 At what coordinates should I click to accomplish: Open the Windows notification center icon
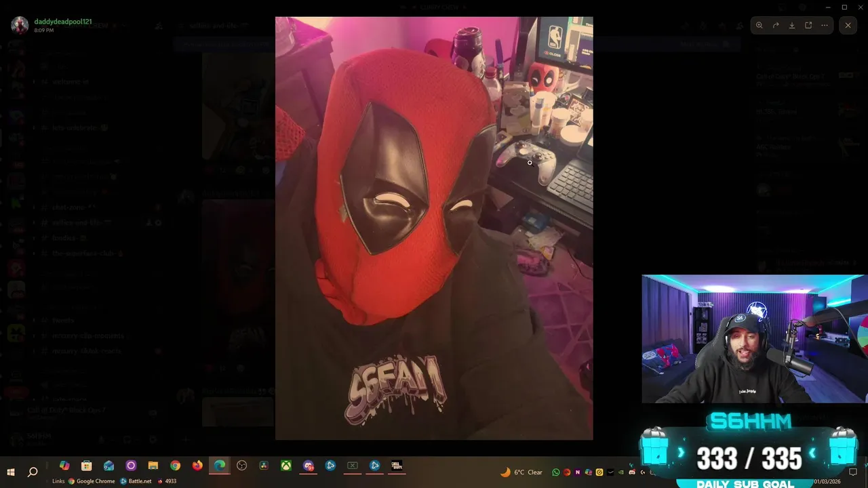tap(853, 472)
